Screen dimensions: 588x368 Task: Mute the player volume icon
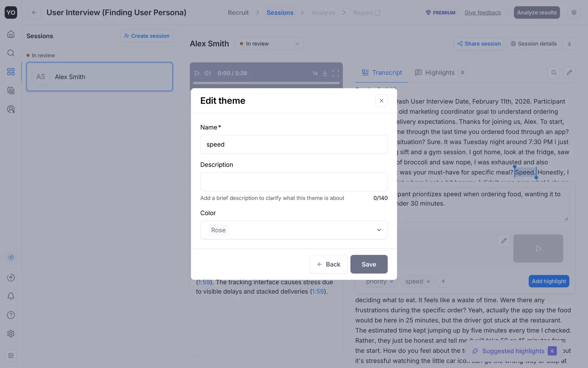coord(208,73)
